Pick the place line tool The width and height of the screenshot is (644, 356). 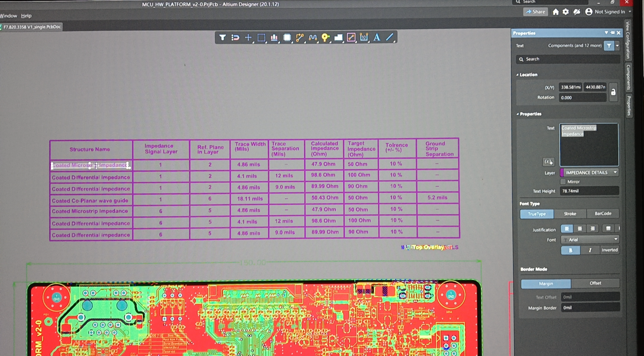pos(390,38)
